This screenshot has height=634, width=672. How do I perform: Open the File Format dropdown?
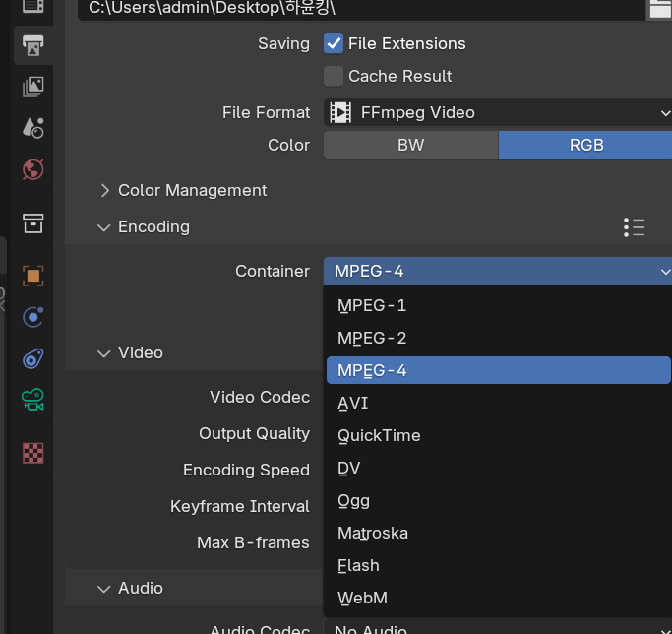(x=498, y=113)
